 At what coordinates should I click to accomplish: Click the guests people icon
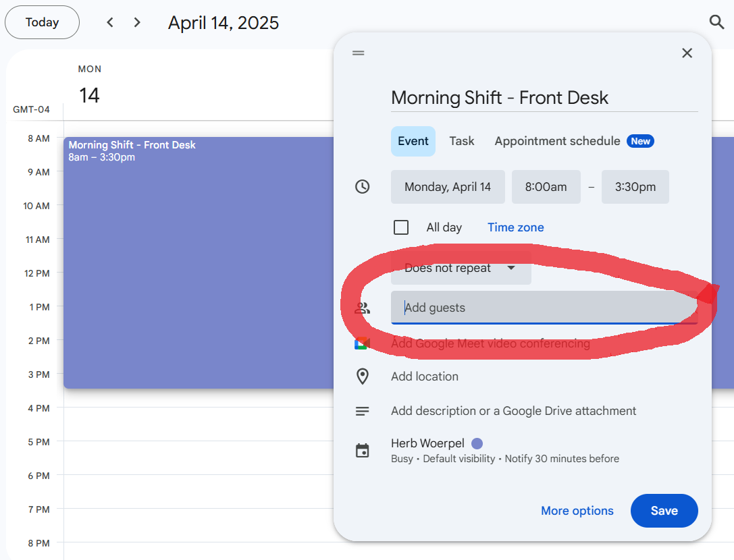coord(363,308)
